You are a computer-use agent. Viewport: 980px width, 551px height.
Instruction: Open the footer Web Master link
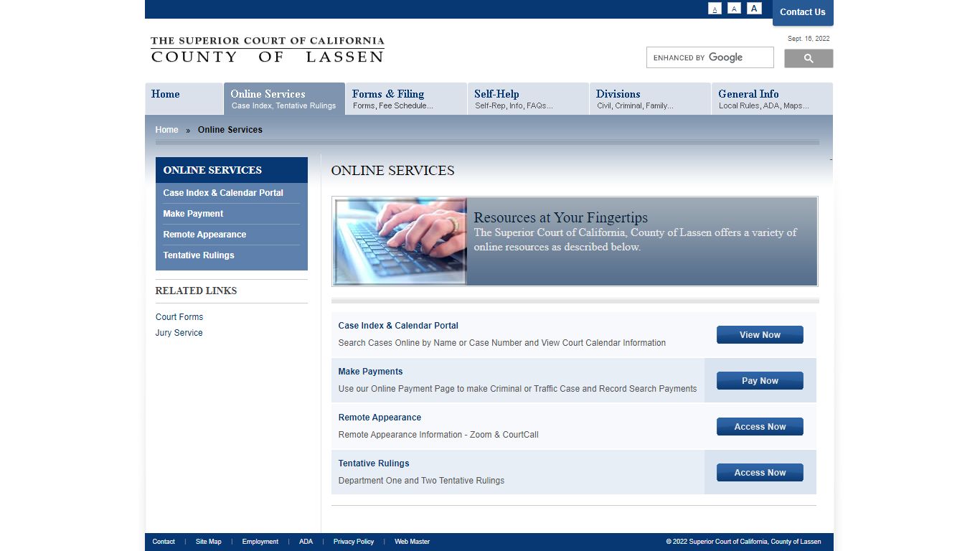tap(413, 542)
